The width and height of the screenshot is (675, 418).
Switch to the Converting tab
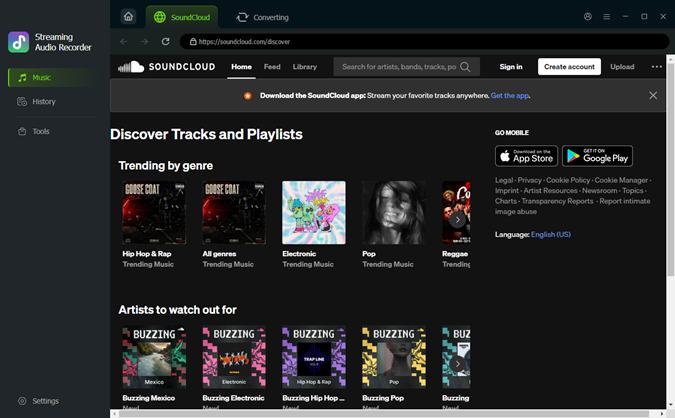click(262, 17)
